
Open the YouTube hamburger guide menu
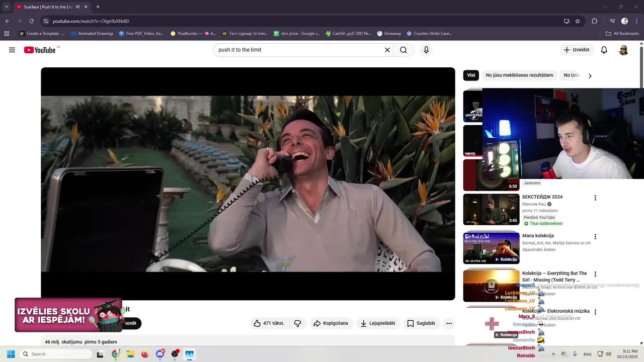12,50
